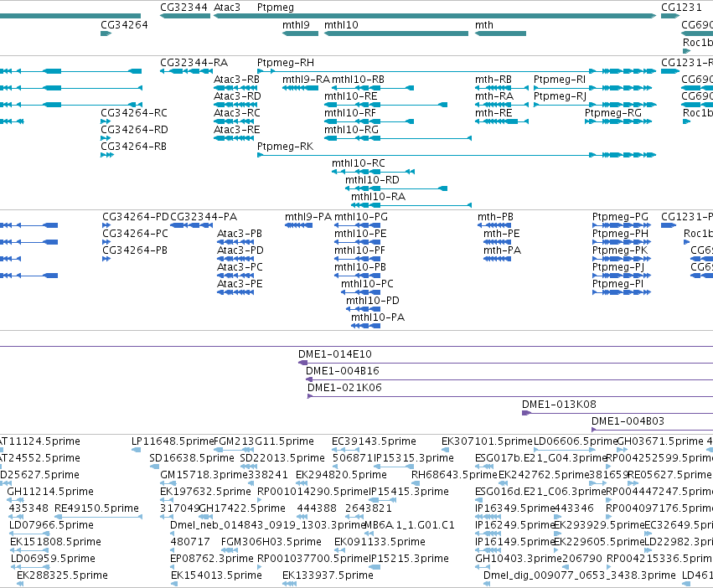Click protein mthl10-PC

pyautogui.click(x=367, y=284)
